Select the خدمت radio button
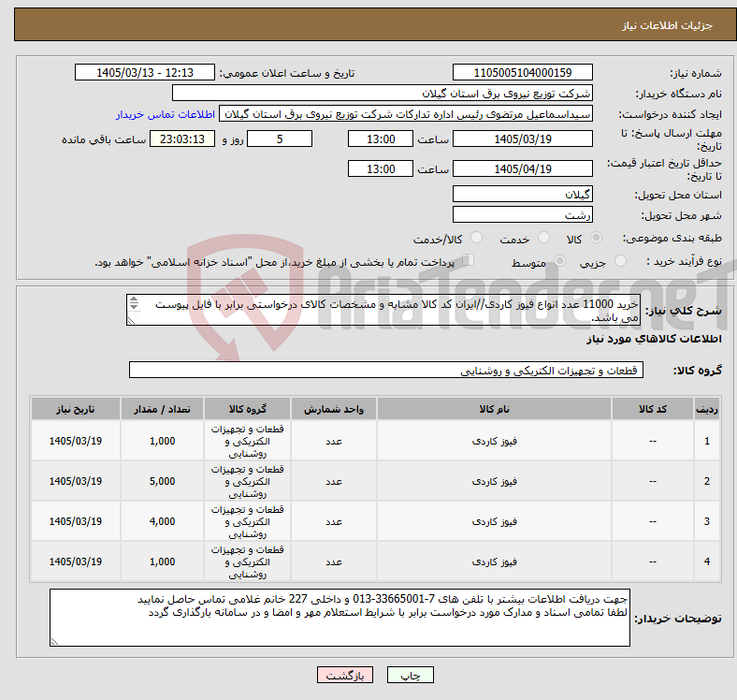This screenshot has width=737, height=700. click(x=543, y=238)
